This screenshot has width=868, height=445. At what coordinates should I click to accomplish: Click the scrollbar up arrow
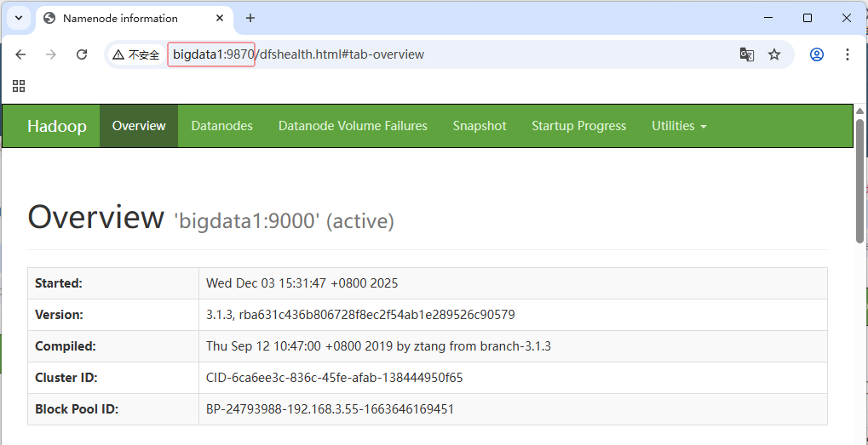[x=859, y=111]
